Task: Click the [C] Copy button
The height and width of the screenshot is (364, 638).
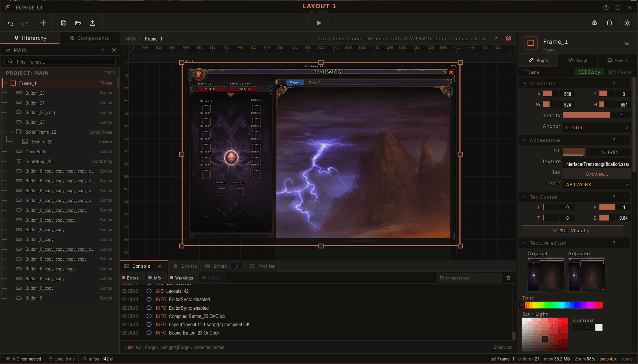Action: pyautogui.click(x=589, y=72)
